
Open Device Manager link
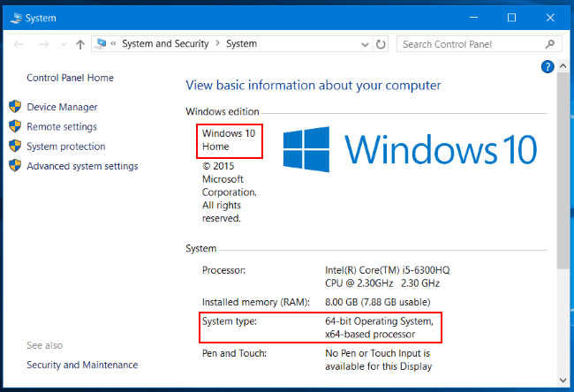pos(62,107)
